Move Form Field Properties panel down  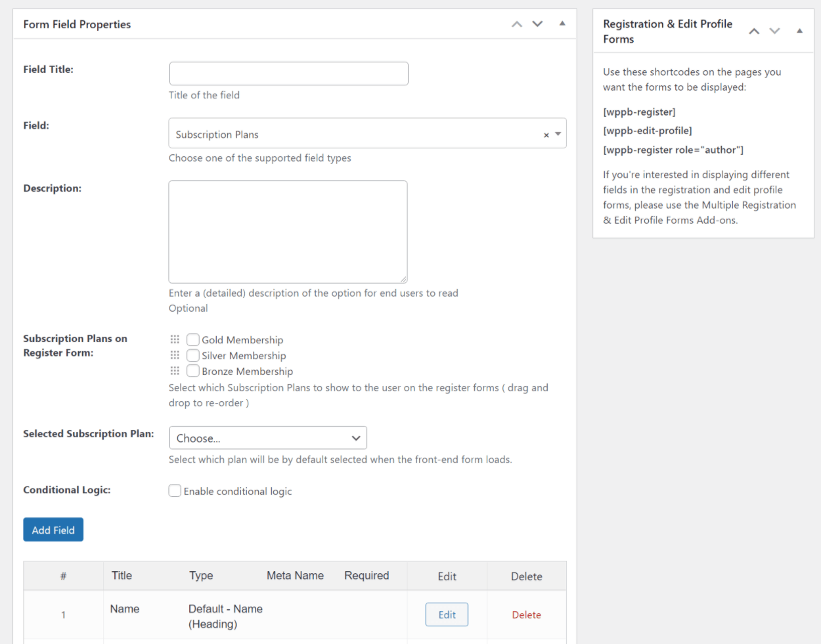click(x=537, y=24)
